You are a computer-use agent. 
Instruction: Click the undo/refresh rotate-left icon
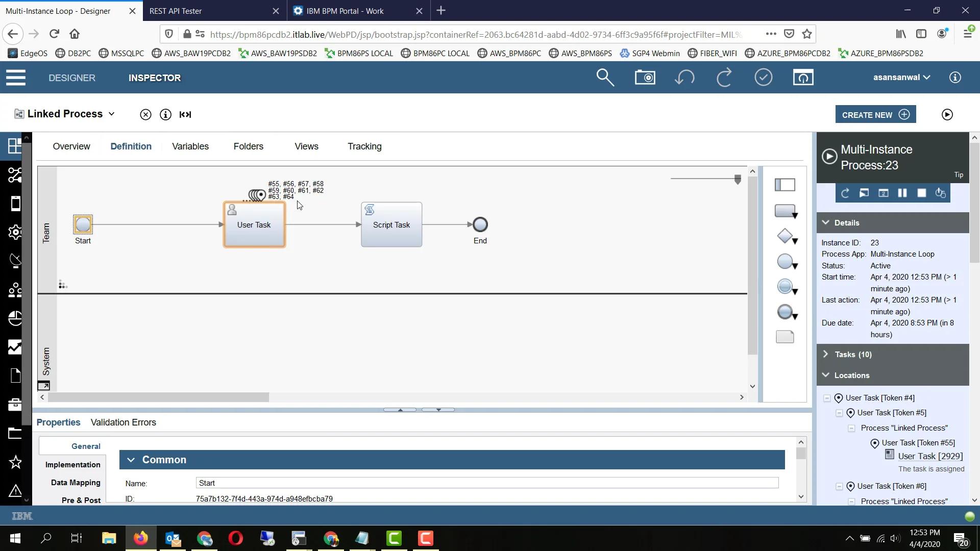(x=684, y=77)
